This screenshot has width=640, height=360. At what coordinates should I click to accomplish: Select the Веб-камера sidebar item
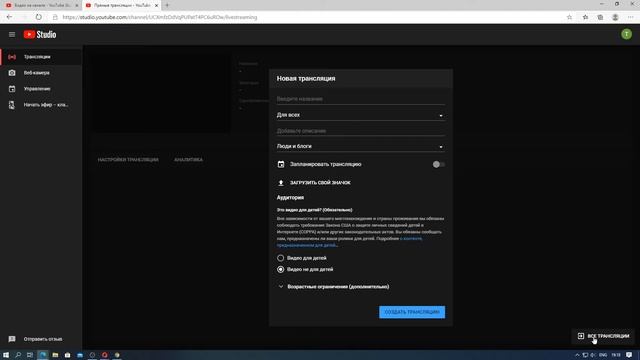click(41, 73)
